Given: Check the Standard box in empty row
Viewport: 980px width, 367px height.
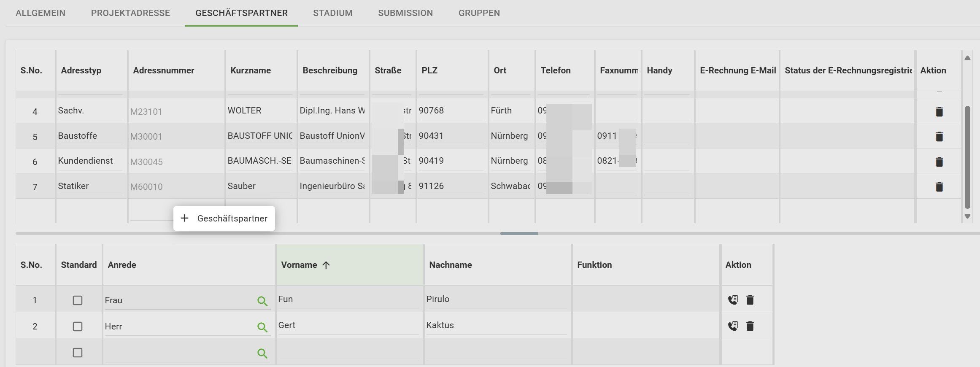Looking at the screenshot, I should point(78,353).
